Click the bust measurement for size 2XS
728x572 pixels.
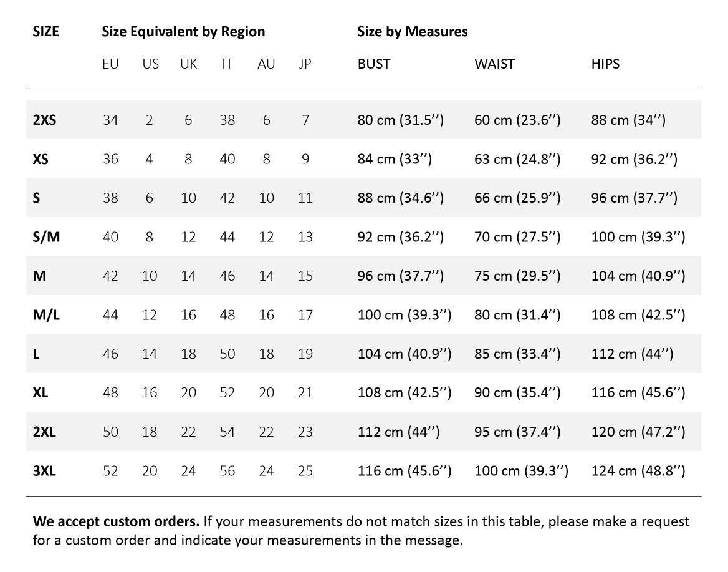point(400,120)
